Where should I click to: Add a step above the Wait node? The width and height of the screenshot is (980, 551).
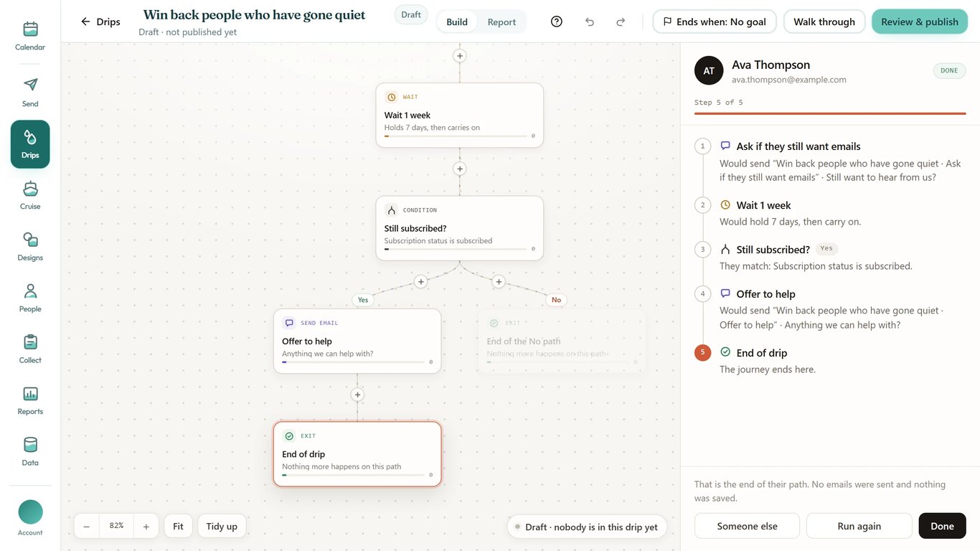coord(460,55)
